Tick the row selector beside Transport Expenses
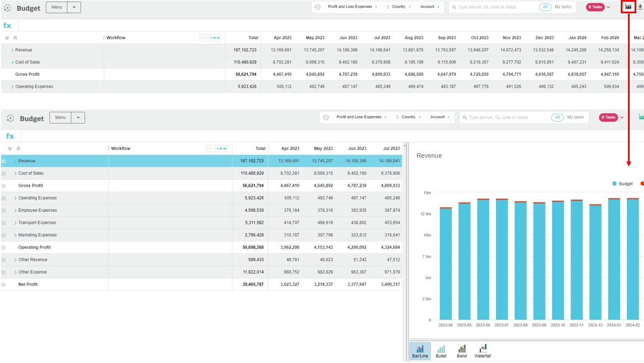 click(x=4, y=223)
